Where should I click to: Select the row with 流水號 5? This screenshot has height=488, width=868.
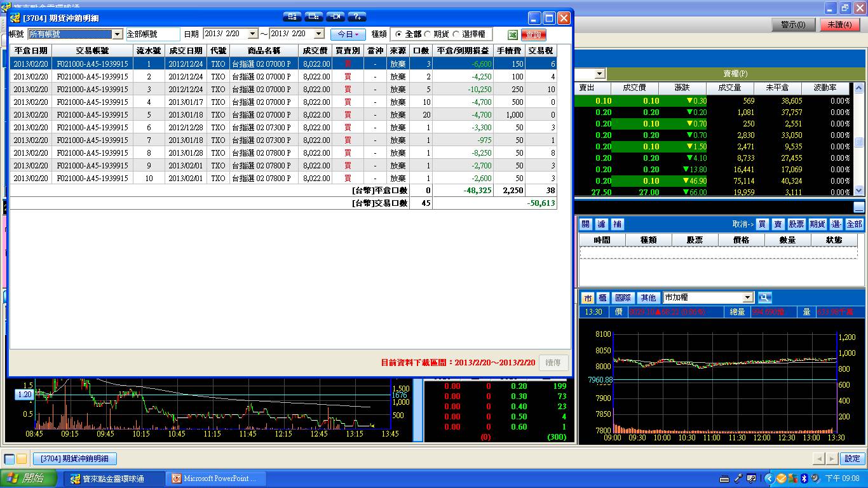[283, 115]
